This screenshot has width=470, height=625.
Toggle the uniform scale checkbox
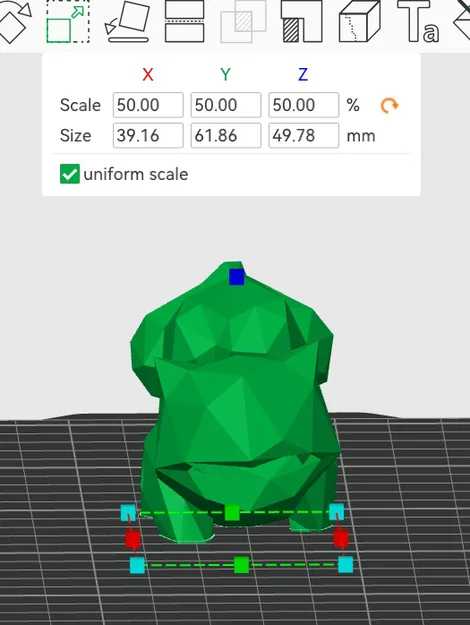[x=70, y=174]
